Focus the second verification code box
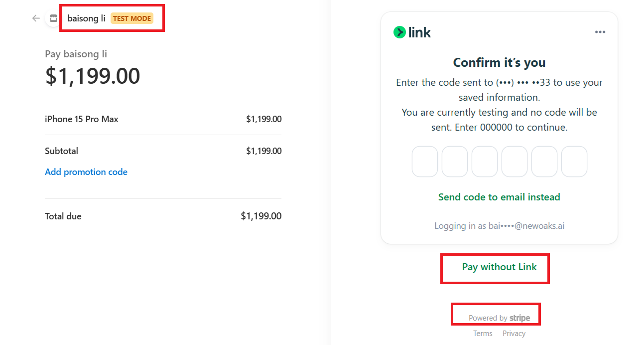This screenshot has width=644, height=345. click(455, 162)
